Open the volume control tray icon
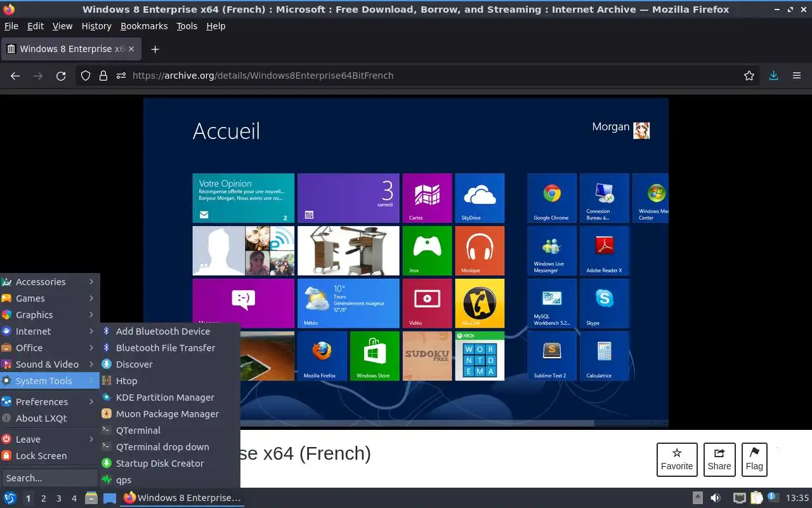Screen dimensions: 812x508 715,498
